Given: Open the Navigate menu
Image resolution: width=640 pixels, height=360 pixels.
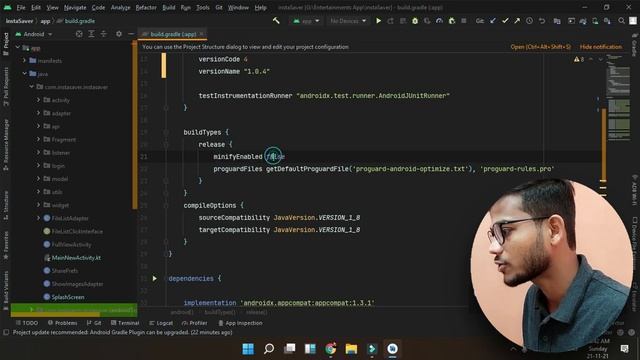Looking at the screenshot, I should click(x=75, y=7).
